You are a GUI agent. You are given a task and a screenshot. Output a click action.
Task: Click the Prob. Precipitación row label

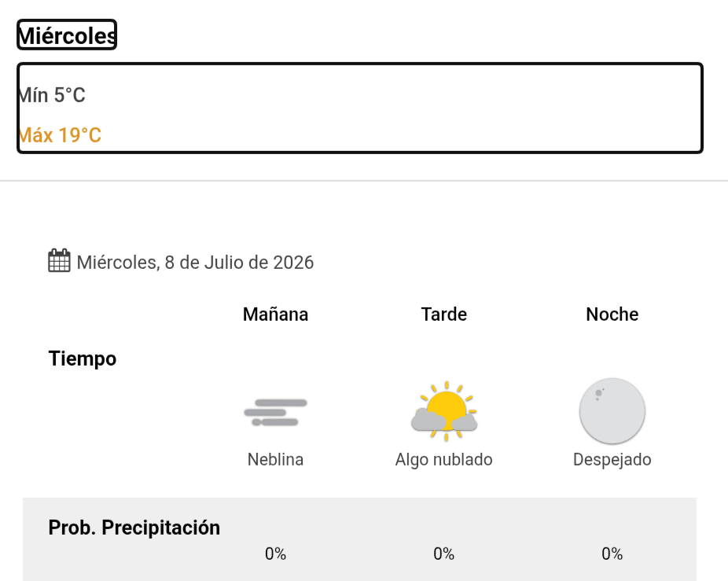(x=134, y=528)
